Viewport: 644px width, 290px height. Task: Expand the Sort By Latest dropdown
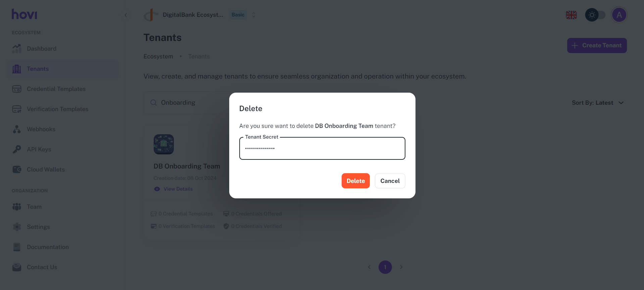pos(598,103)
